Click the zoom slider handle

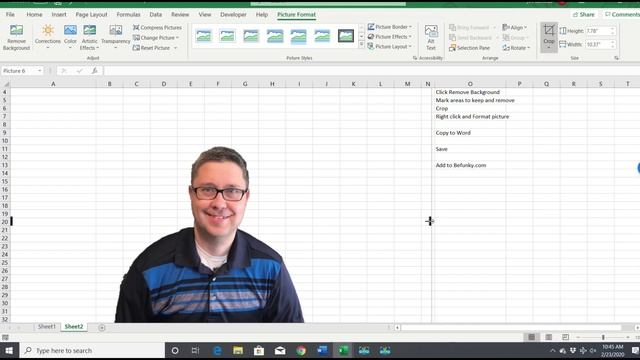[603, 337]
